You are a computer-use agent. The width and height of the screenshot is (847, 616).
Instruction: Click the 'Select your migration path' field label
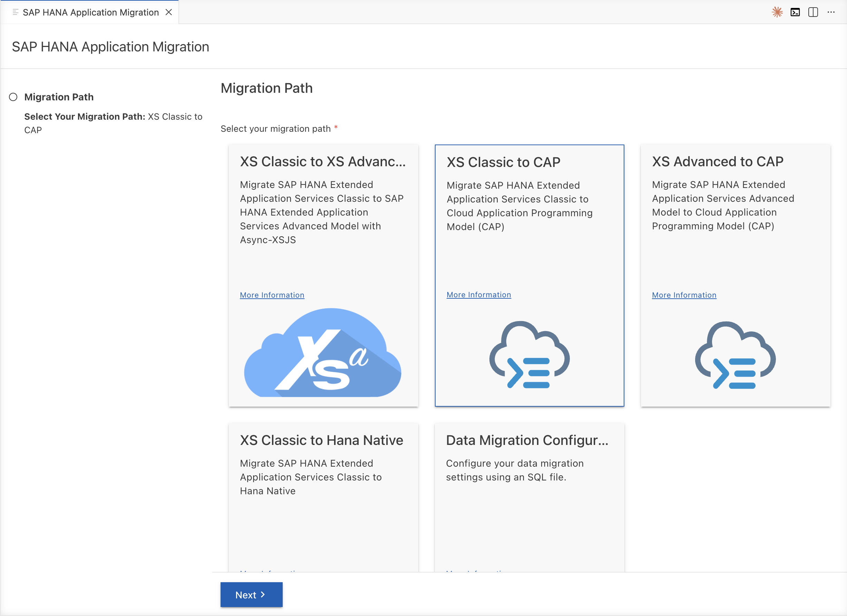coord(276,129)
